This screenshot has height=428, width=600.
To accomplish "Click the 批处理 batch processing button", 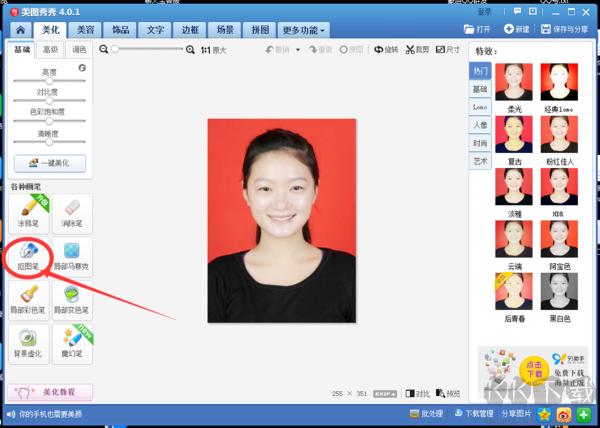I will [x=426, y=413].
